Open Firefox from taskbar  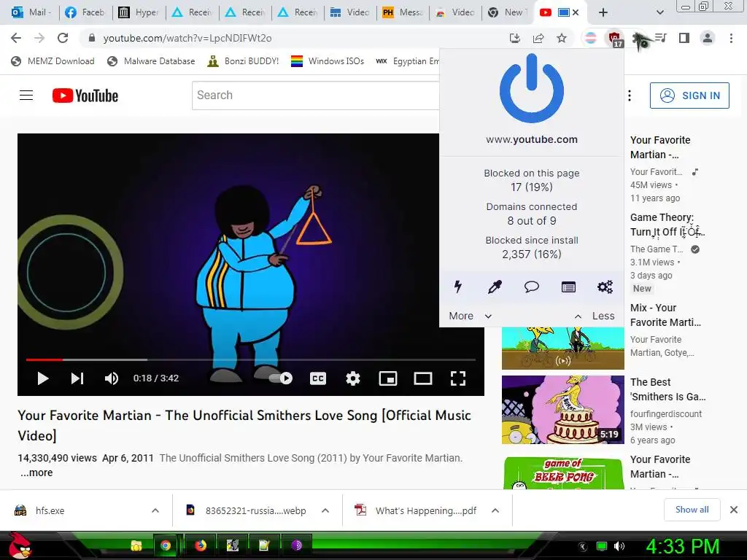click(201, 545)
